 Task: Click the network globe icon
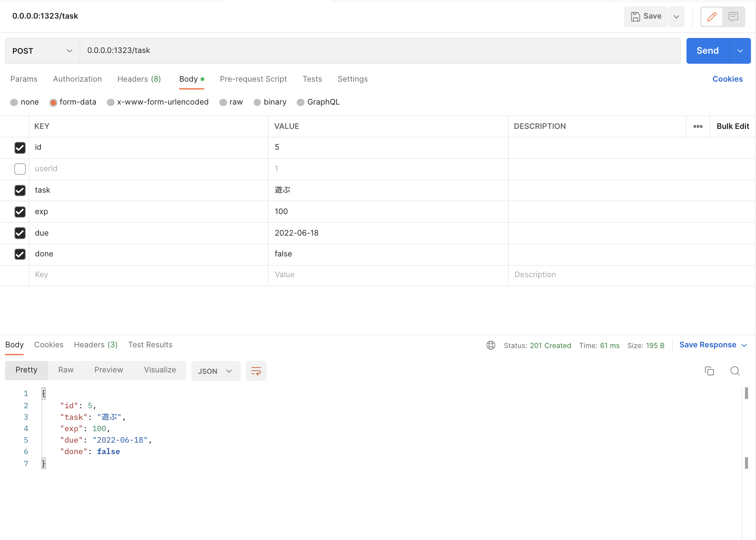click(491, 345)
